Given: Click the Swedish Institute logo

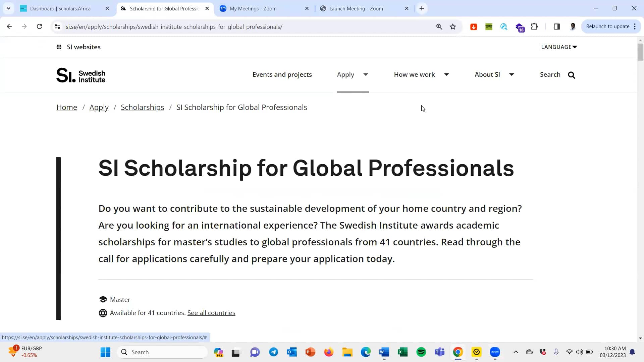Looking at the screenshot, I should (x=80, y=75).
